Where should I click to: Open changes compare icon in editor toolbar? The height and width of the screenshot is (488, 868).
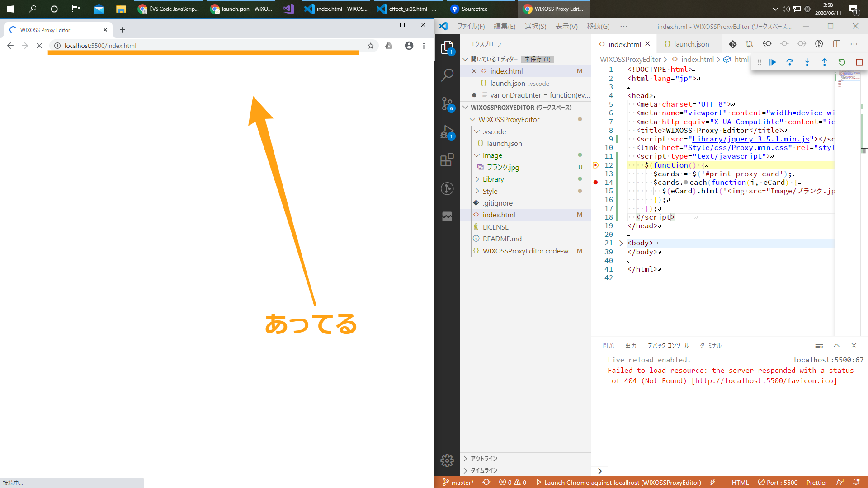coord(750,44)
